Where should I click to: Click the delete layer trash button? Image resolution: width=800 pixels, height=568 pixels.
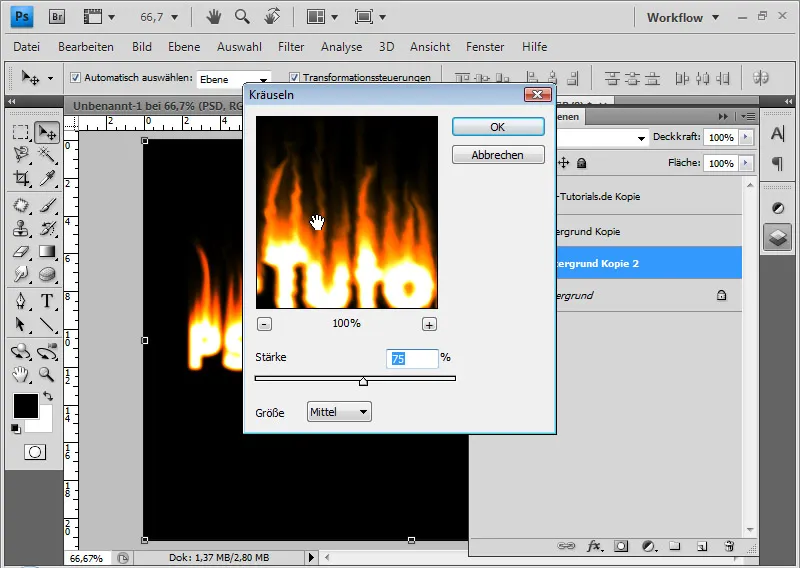(730, 547)
